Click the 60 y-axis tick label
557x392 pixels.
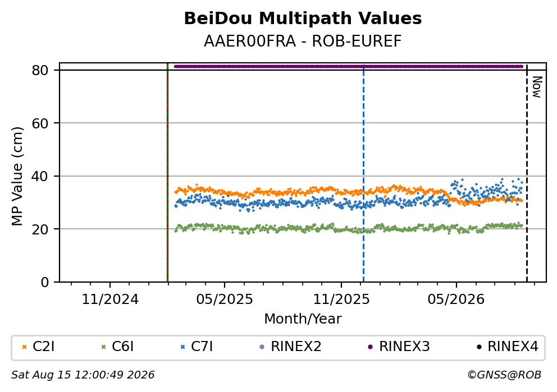click(x=40, y=123)
